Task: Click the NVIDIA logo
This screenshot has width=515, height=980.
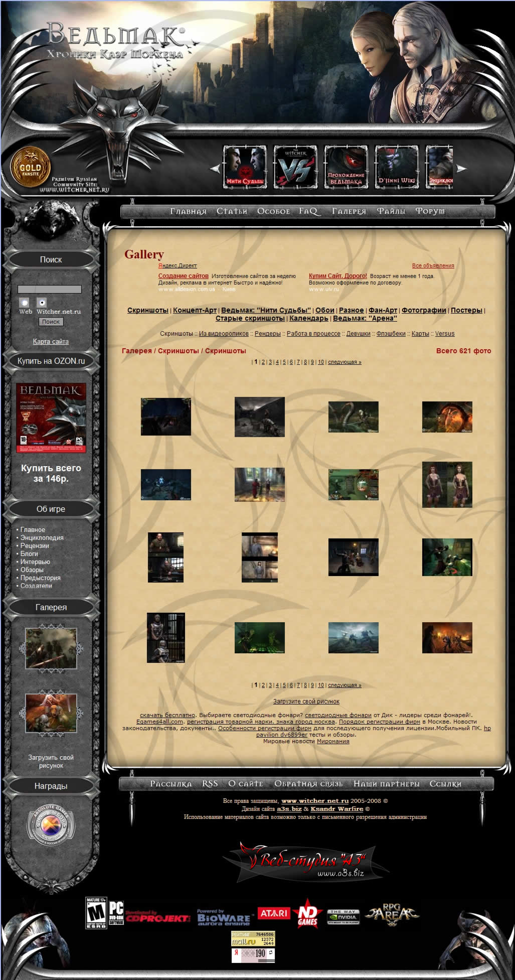Action: coord(343,917)
